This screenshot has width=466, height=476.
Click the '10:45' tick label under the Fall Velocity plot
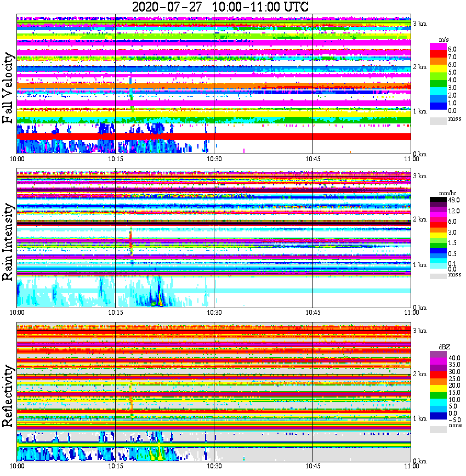[x=312, y=159]
